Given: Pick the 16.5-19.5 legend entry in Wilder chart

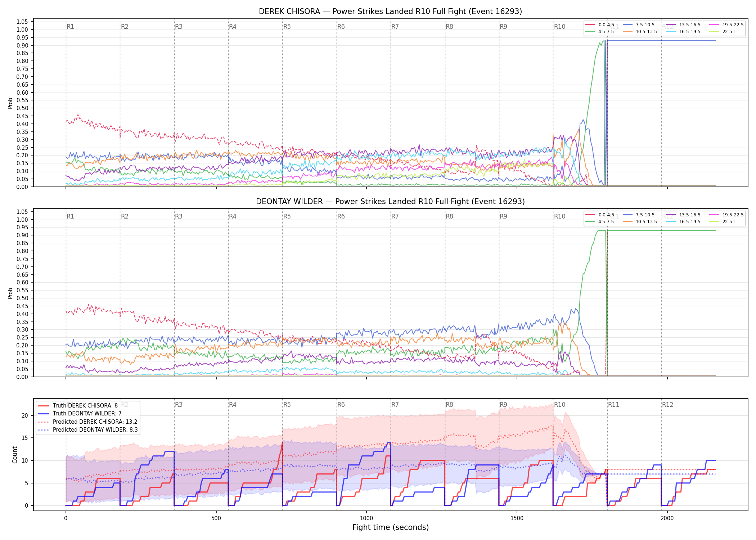Looking at the screenshot, I should click(x=683, y=222).
